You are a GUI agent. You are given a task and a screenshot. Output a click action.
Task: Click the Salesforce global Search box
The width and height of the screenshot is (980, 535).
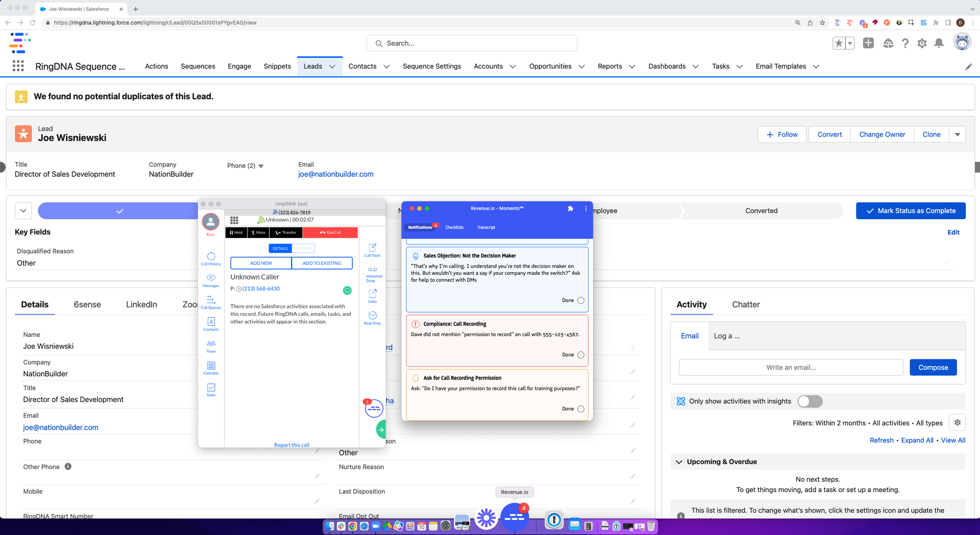pos(472,43)
